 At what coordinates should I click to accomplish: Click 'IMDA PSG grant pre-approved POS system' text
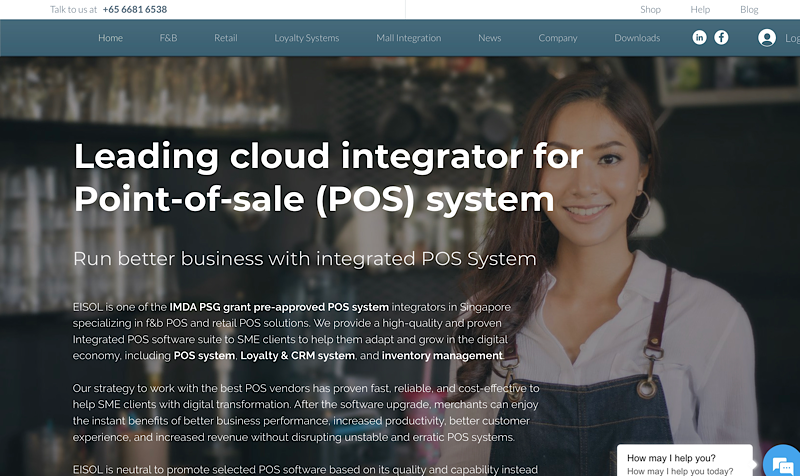279,307
